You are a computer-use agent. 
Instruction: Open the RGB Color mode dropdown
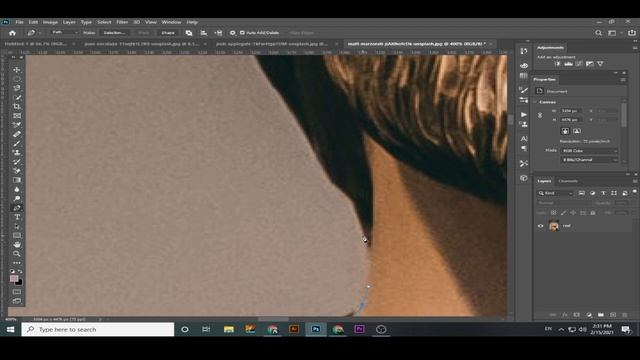click(589, 151)
